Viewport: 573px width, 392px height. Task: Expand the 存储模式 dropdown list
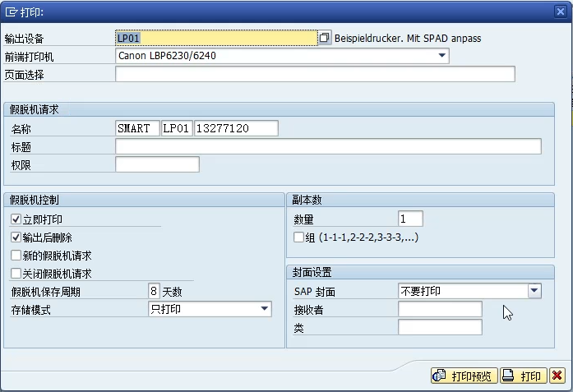coord(264,309)
